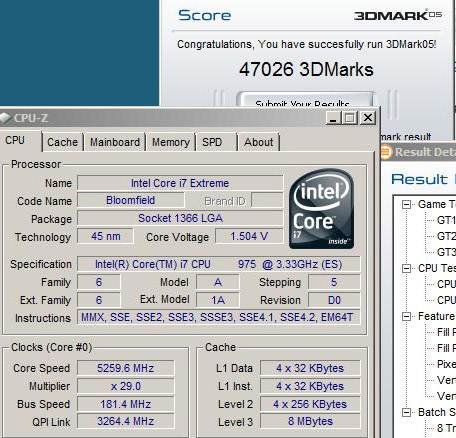This screenshot has height=438, width=456.
Task: Collapse the Batch Size Tests tree node
Action: (x=406, y=412)
